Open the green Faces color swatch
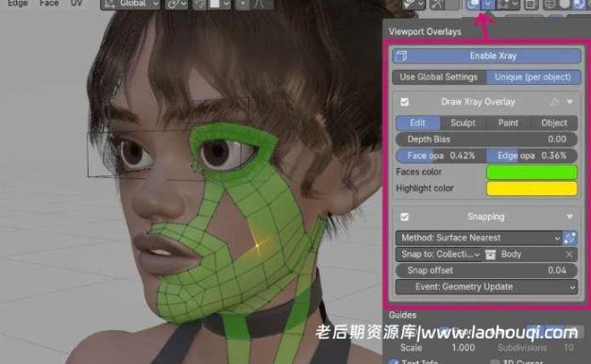Viewport: 591px width, 364px height. (x=532, y=172)
